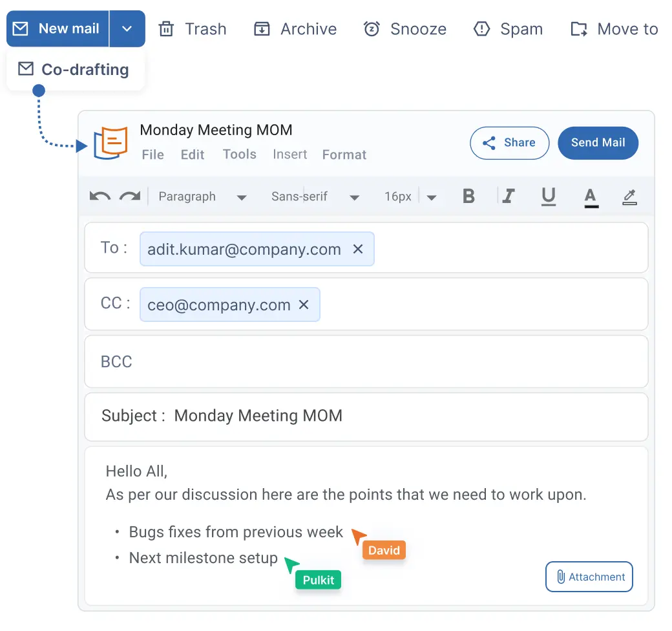Toggle underline formatting
The height and width of the screenshot is (631, 672).
549,197
